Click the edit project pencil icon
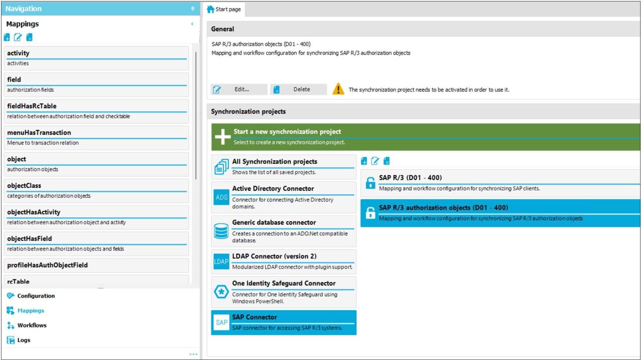 click(x=374, y=160)
